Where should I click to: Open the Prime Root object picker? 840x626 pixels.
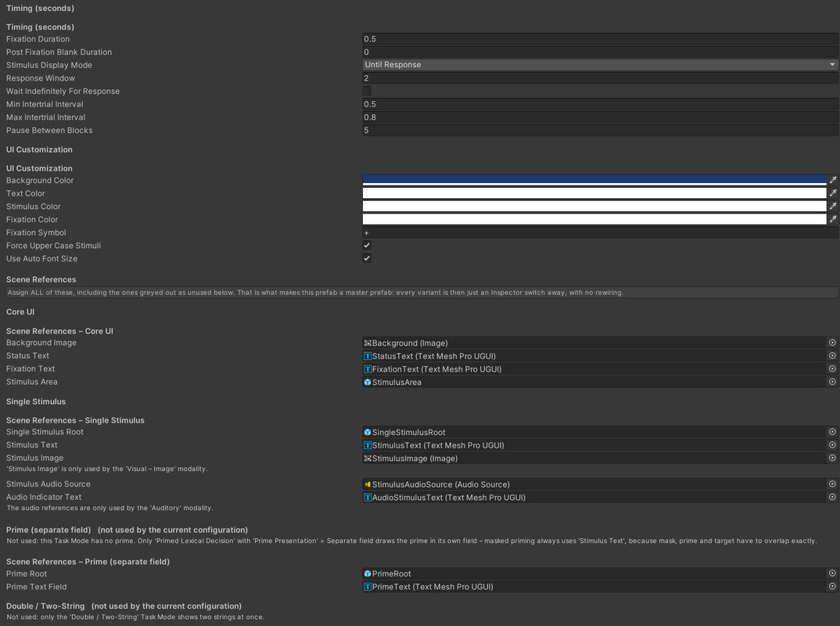(x=832, y=574)
